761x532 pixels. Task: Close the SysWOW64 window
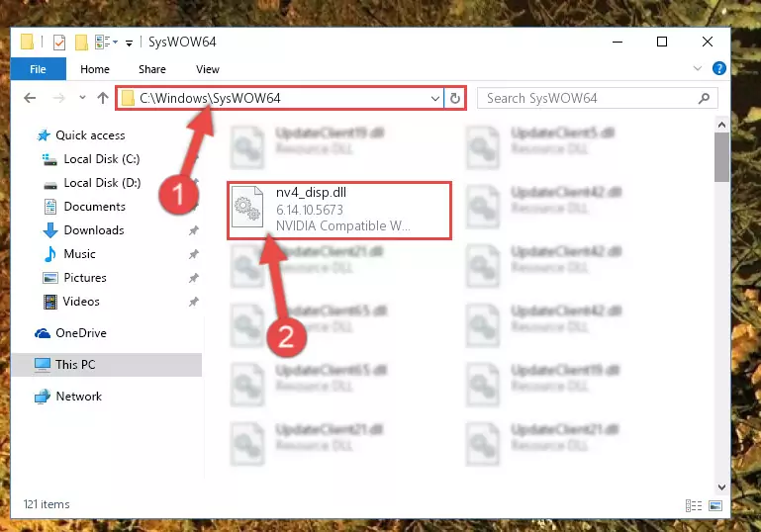(x=708, y=43)
